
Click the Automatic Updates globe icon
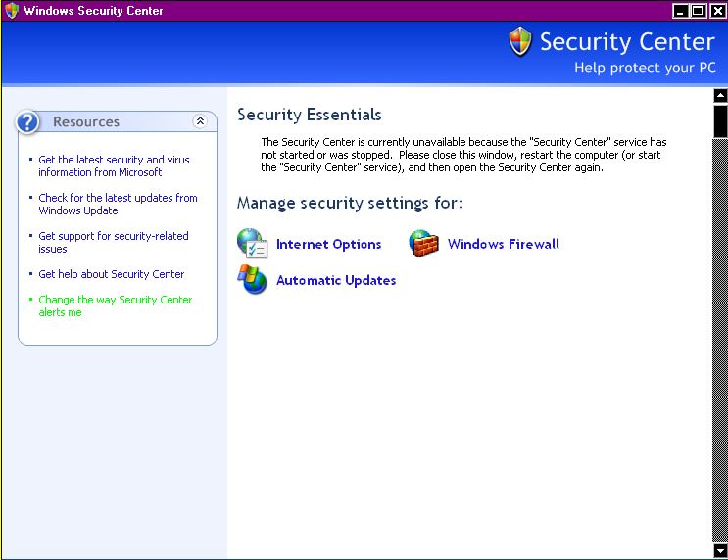[x=252, y=279]
